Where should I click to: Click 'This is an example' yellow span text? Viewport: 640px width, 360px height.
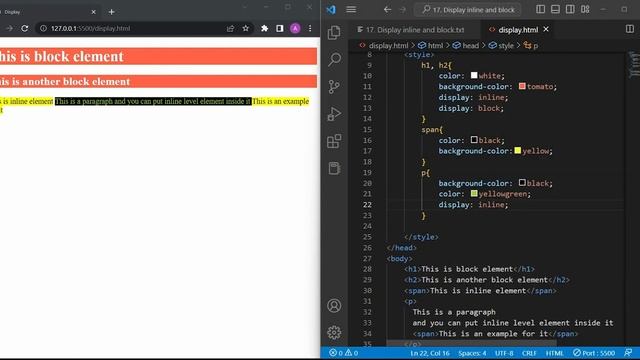(x=280, y=101)
